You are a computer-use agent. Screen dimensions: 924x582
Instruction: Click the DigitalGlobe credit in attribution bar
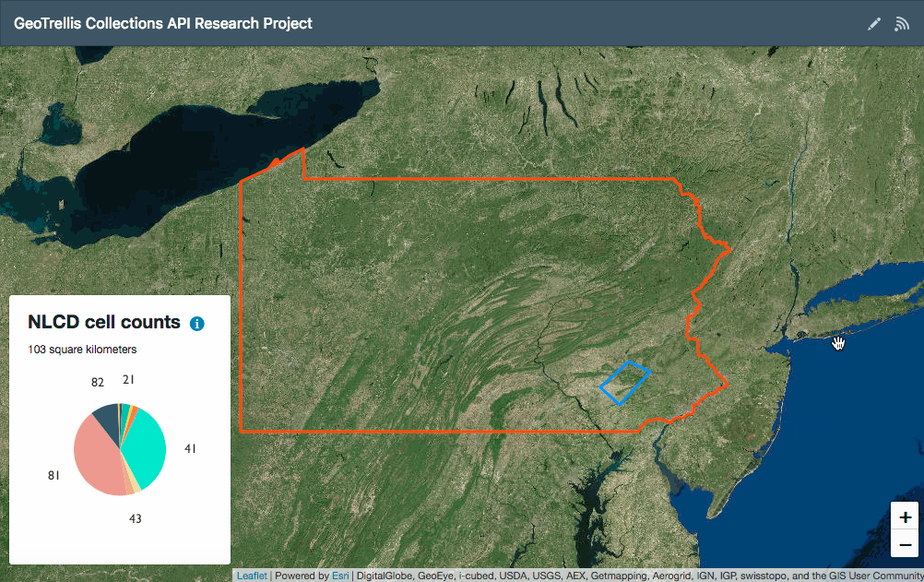tap(387, 575)
